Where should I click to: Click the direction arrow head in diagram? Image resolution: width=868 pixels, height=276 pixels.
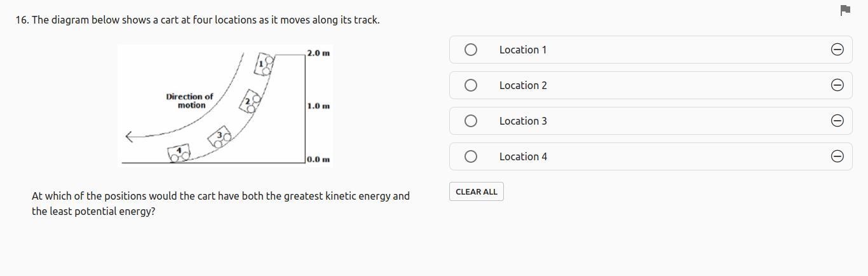click(129, 136)
